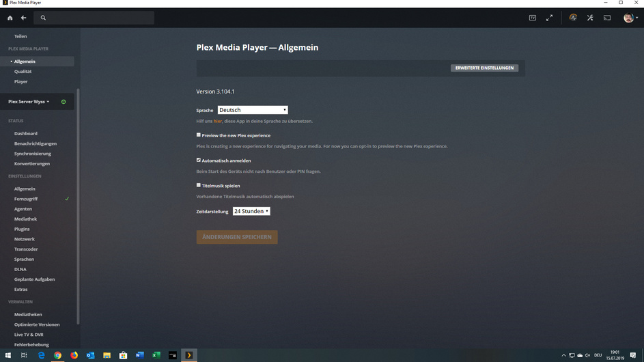The image size is (644, 362).
Task: Click the Plex taskbar icon
Action: (x=189, y=355)
